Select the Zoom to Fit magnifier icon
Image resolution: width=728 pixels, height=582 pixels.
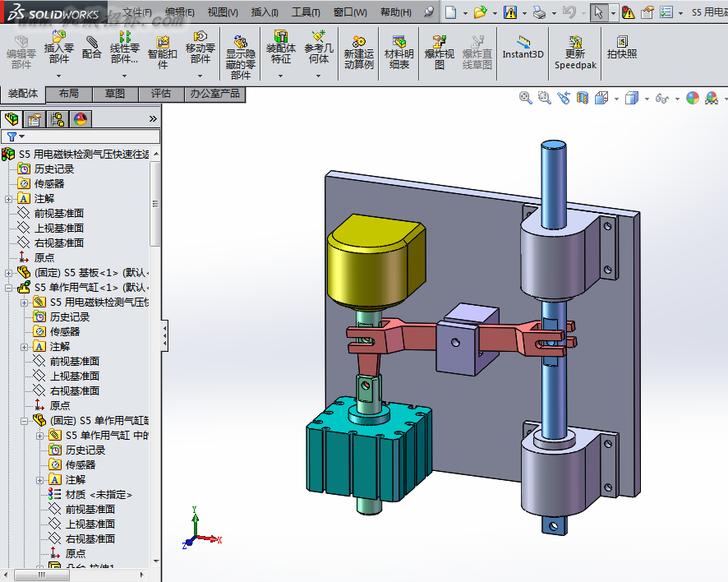pos(525,98)
